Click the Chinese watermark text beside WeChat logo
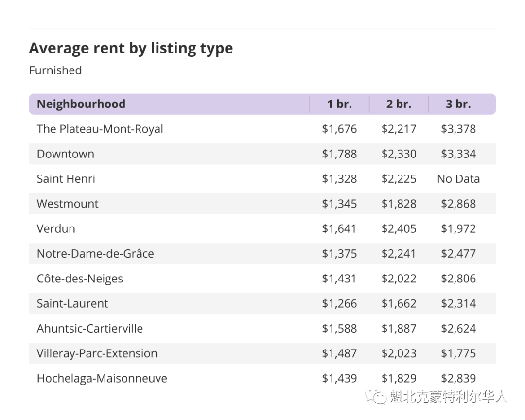Screen dimensions: 525x420 (449, 397)
